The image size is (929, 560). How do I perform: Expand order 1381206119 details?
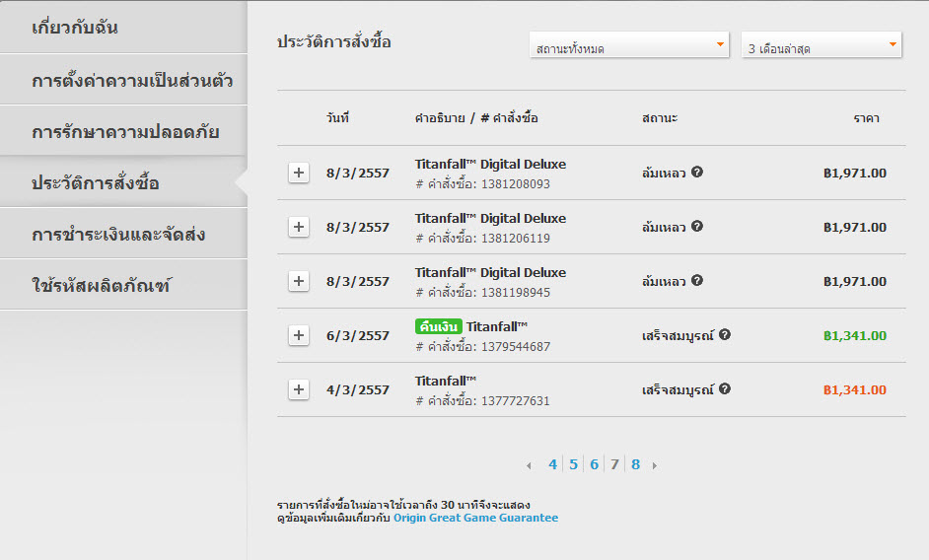299,227
